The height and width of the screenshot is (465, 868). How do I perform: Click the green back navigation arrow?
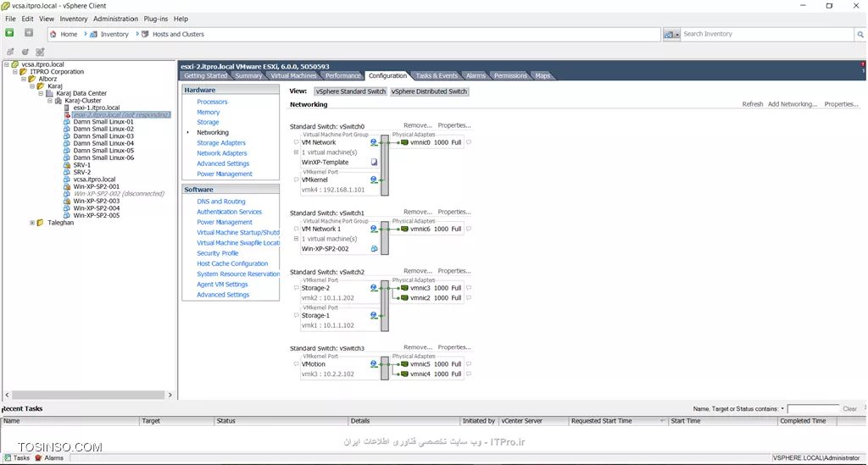point(9,33)
